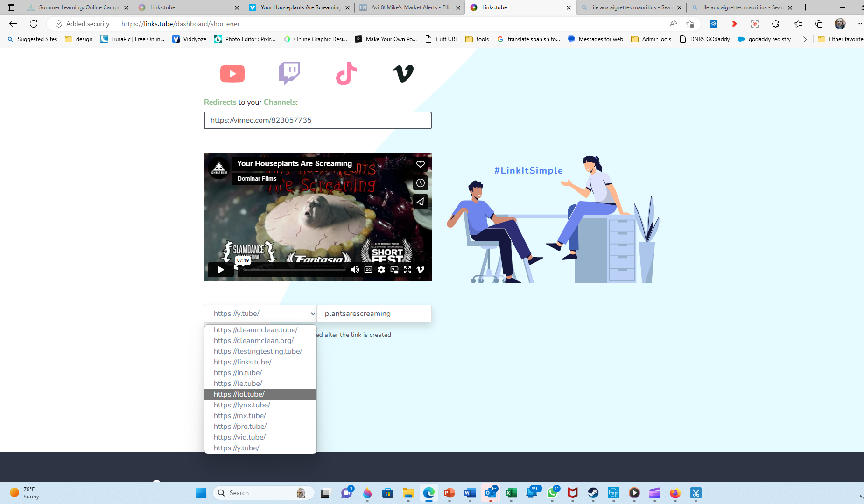The image size is (864, 504).
Task: Expand more bookmarks chevron
Action: pyautogui.click(x=805, y=39)
